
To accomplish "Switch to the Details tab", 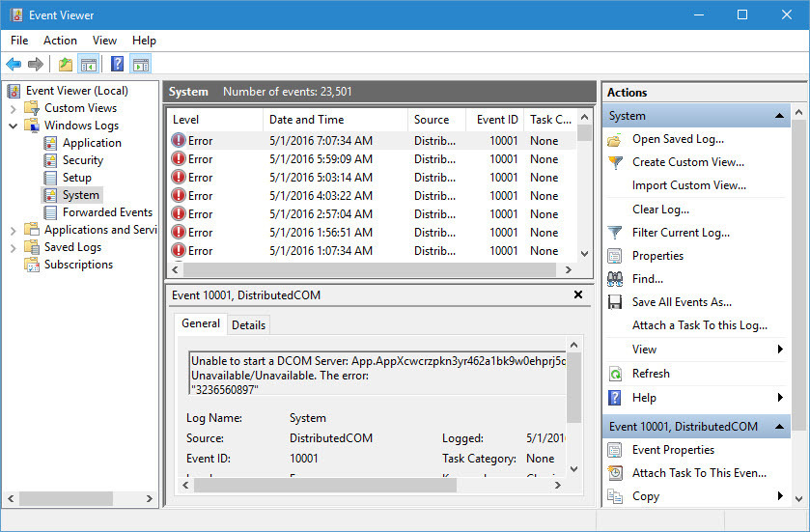I will pos(248,325).
